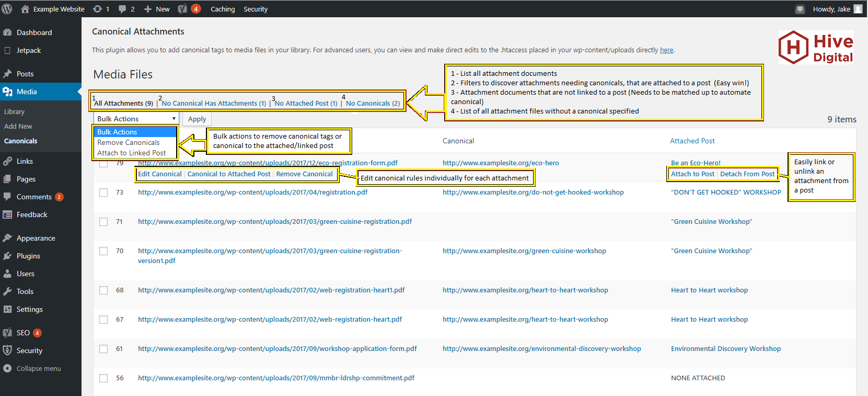
Task: Open Library submenu under Media
Action: pyautogui.click(x=15, y=112)
